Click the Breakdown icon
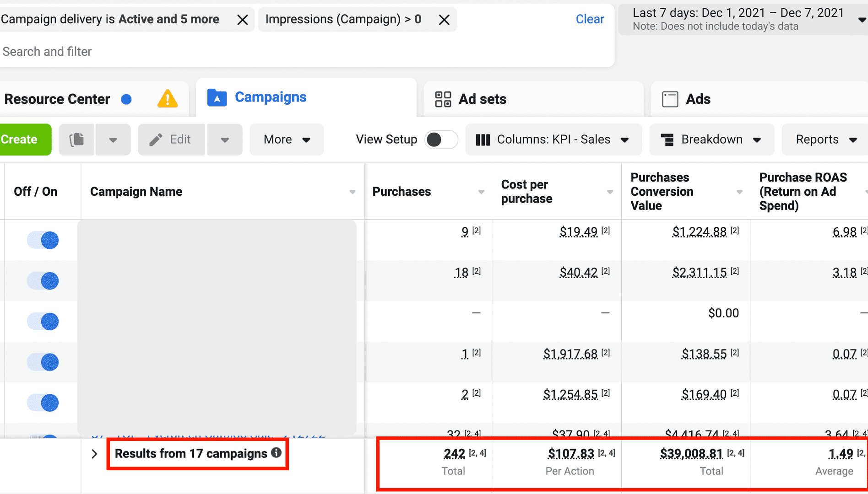 point(668,140)
